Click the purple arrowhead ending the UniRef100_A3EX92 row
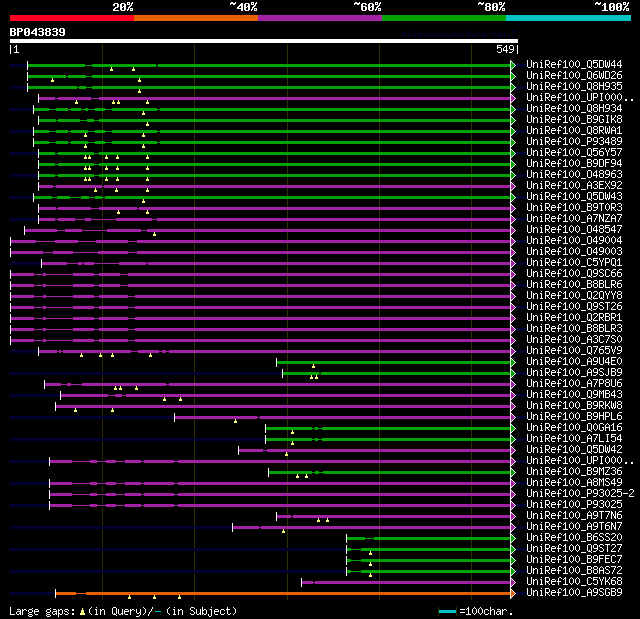This screenshot has width=640, height=619. coord(513,186)
